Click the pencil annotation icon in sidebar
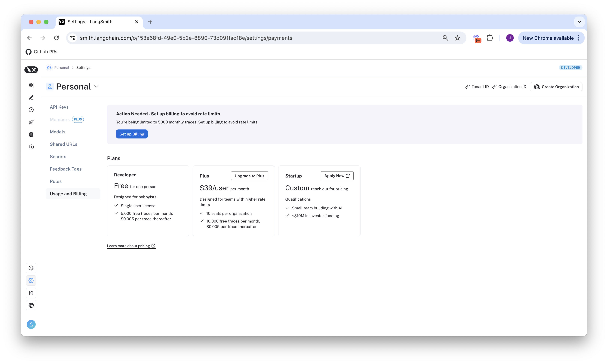This screenshot has width=608, height=364. point(31,97)
